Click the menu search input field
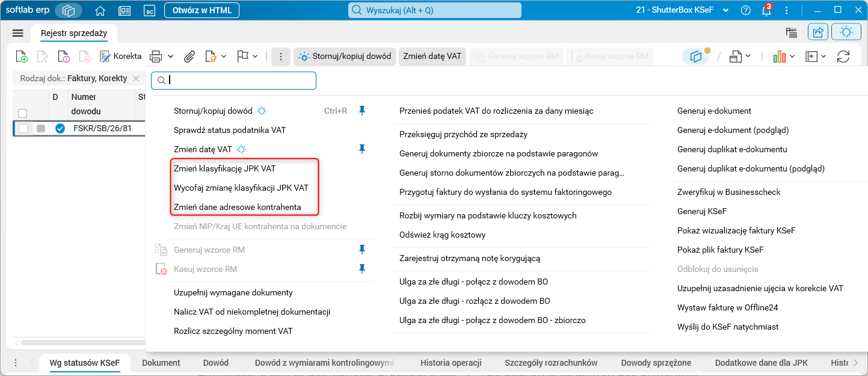Screen dimensions: 868x376 [x=234, y=80]
